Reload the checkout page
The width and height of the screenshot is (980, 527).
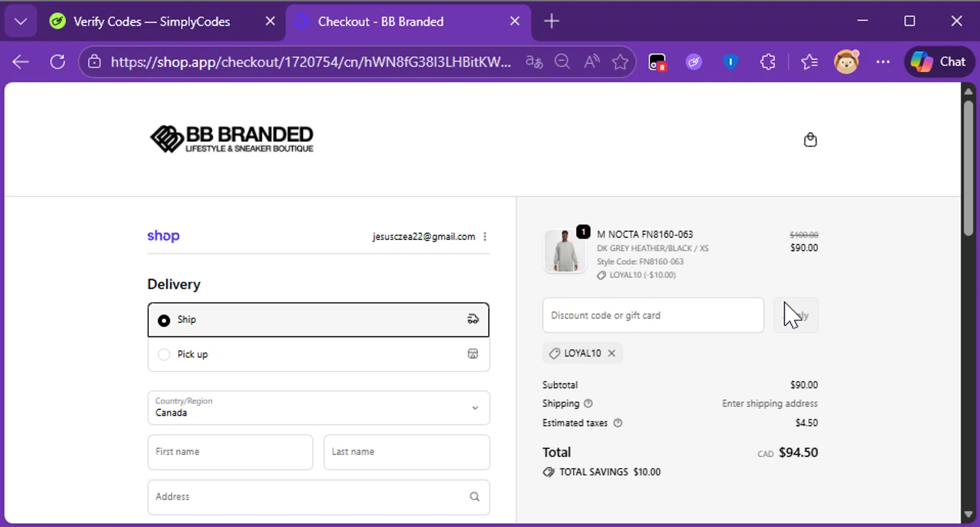point(57,62)
